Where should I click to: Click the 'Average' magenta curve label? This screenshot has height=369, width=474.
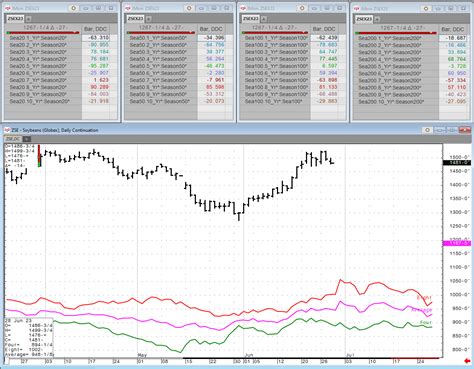point(421,310)
